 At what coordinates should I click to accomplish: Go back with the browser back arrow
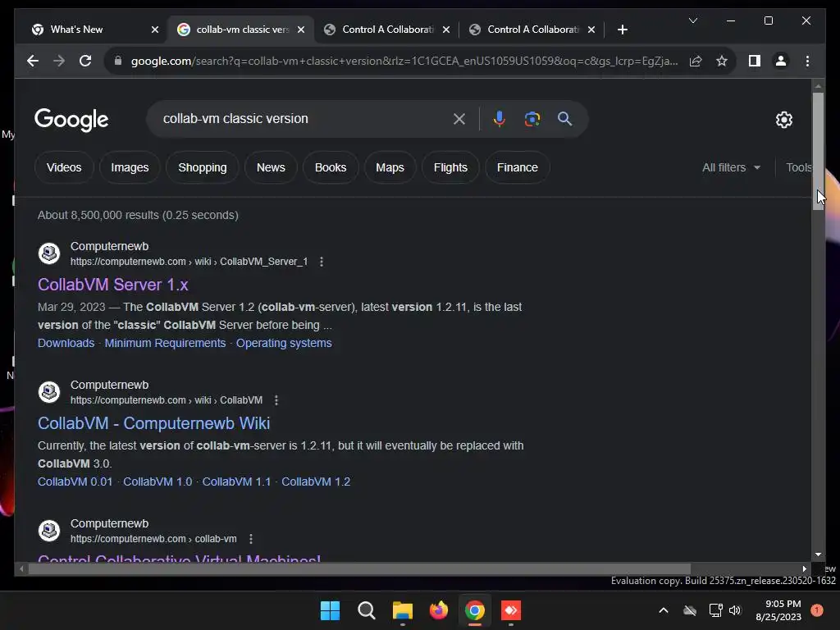tap(33, 61)
